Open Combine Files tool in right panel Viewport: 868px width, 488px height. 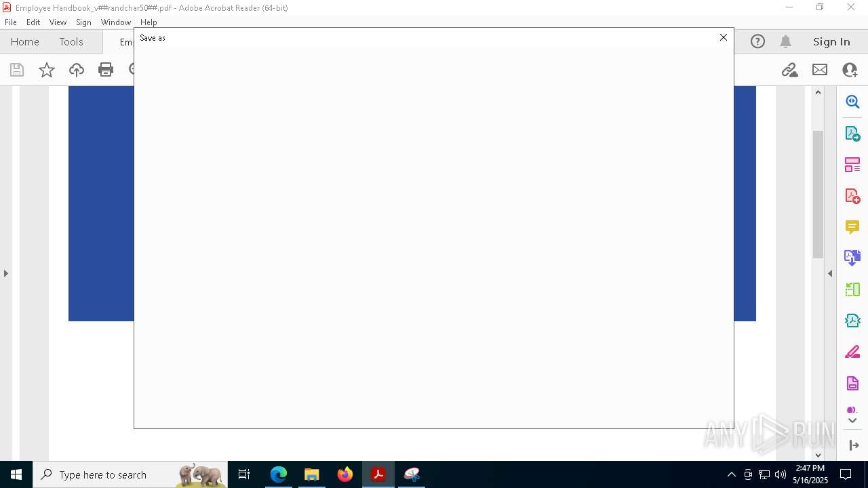852,258
